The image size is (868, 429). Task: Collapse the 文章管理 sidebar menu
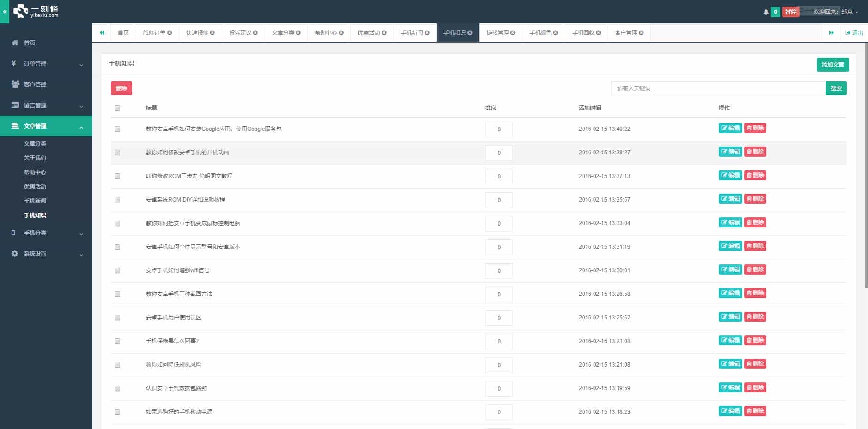pyautogui.click(x=46, y=126)
